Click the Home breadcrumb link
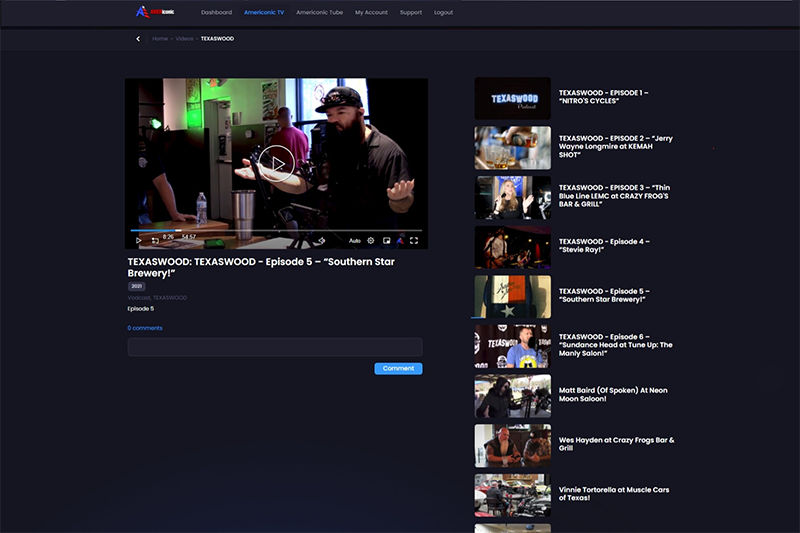Image resolution: width=800 pixels, height=533 pixels. (160, 39)
